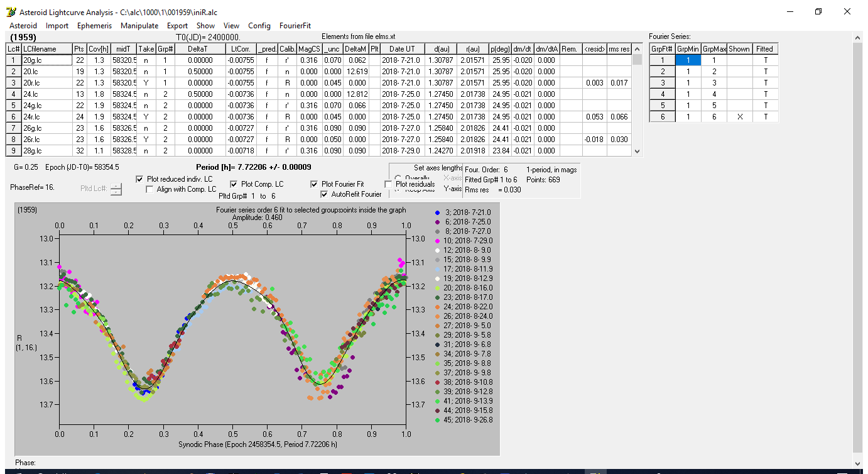Toggle the Plot reduced indiv. LC checkbox
Viewport: 868px width, 474px height.
140,179
